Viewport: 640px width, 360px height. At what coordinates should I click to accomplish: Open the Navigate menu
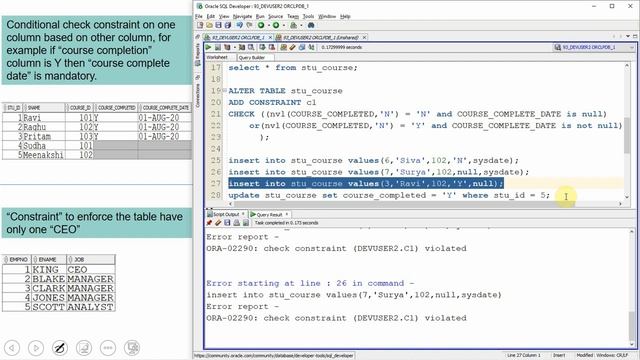[x=242, y=16]
